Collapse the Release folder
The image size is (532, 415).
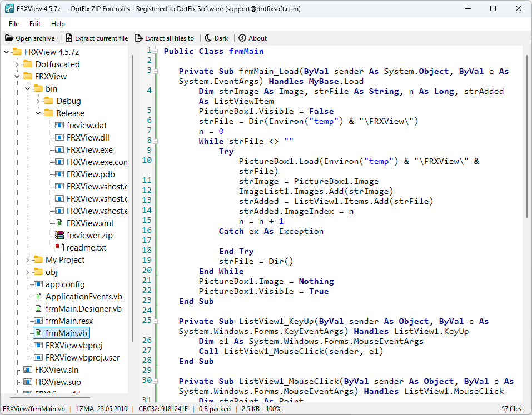point(38,113)
